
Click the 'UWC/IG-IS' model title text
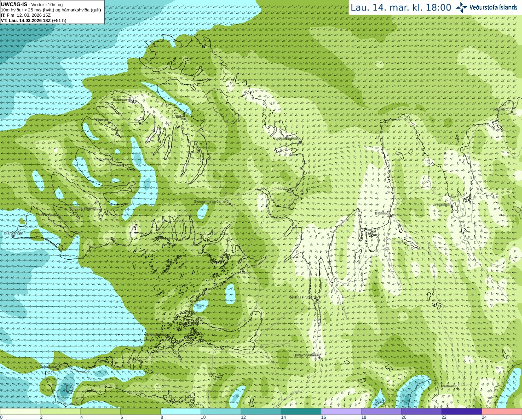click(14, 4)
